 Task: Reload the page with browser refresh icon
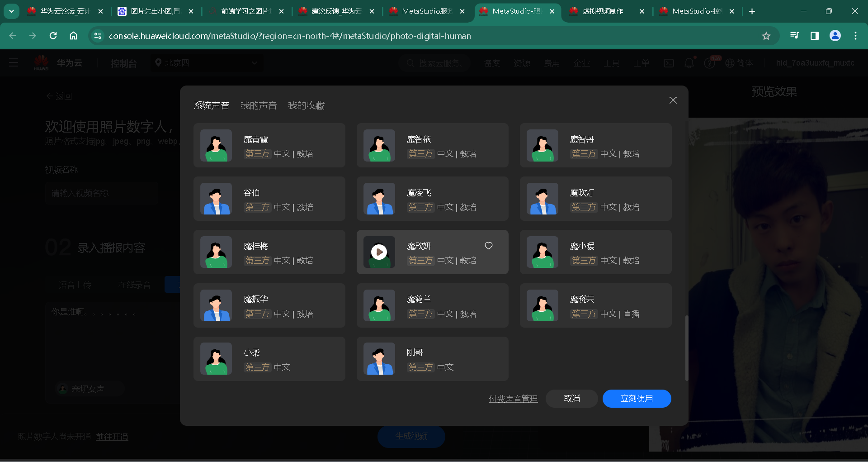(53, 36)
